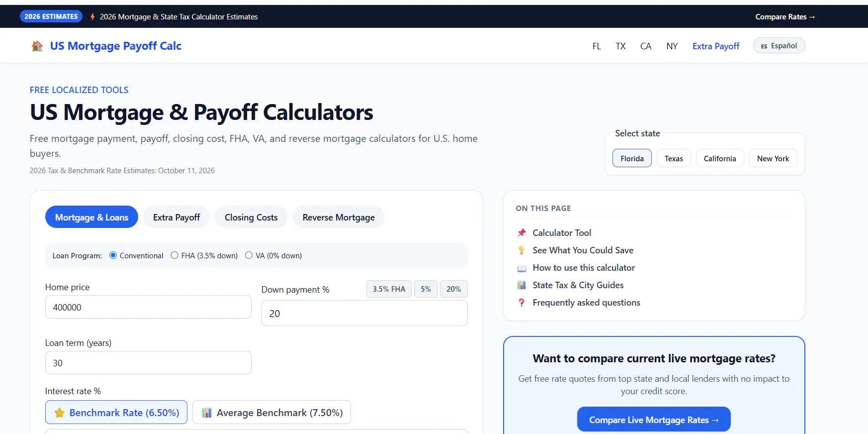Apply the Average Benchmark (7.50%) option
Viewport: 868px width, 434px height.
[x=271, y=413]
